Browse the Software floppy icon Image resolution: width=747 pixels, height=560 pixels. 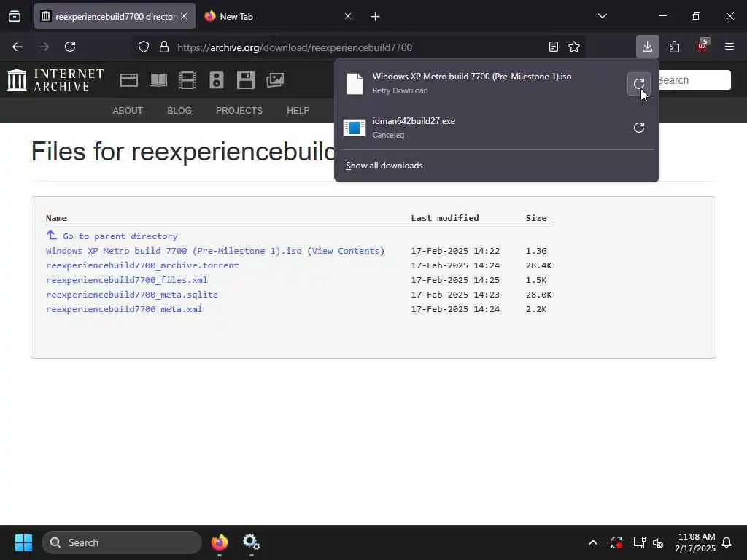coord(246,80)
